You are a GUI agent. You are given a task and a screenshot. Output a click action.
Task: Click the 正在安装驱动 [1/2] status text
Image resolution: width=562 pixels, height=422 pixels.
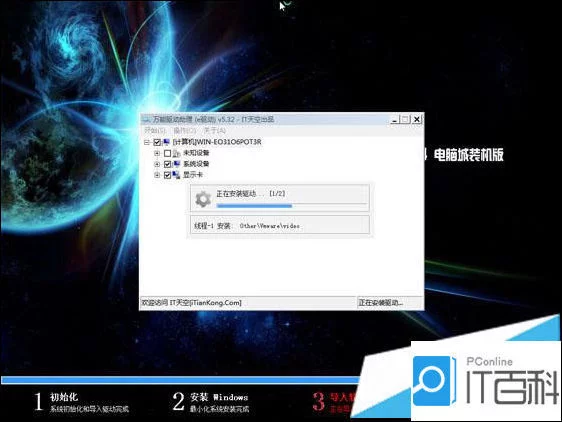(x=251, y=194)
